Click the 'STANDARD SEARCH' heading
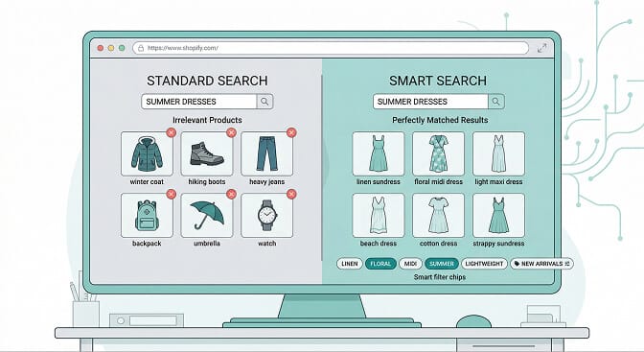 click(x=207, y=81)
